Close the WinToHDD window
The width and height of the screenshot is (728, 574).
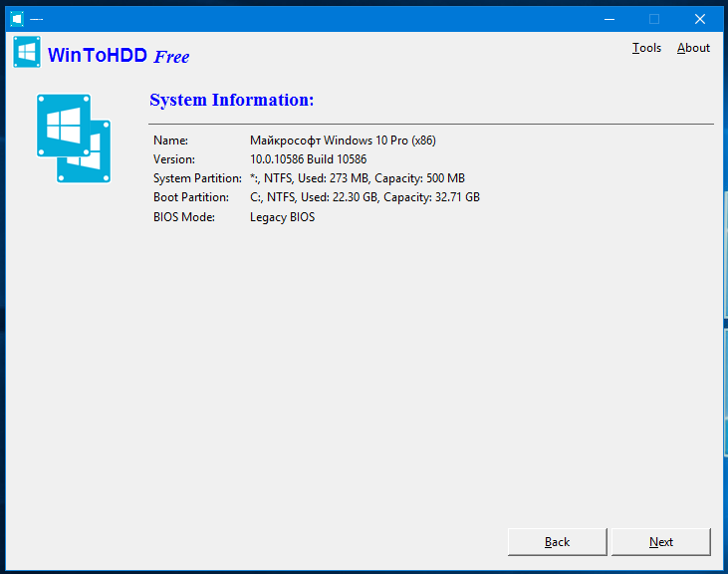point(700,19)
